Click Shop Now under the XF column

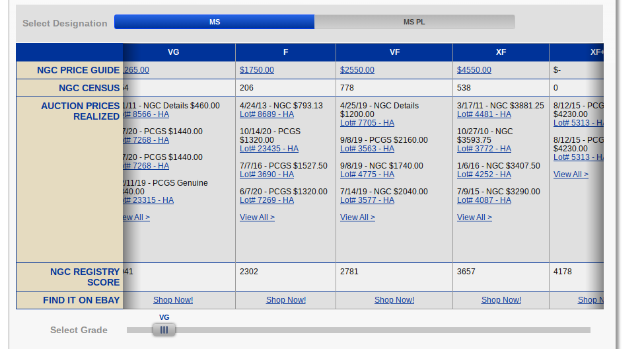[501, 300]
